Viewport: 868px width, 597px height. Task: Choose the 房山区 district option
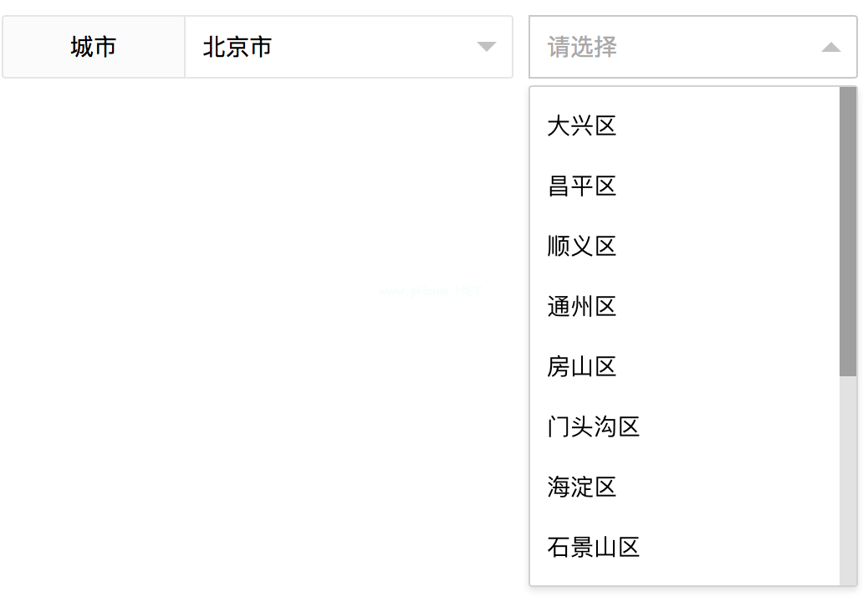point(582,367)
